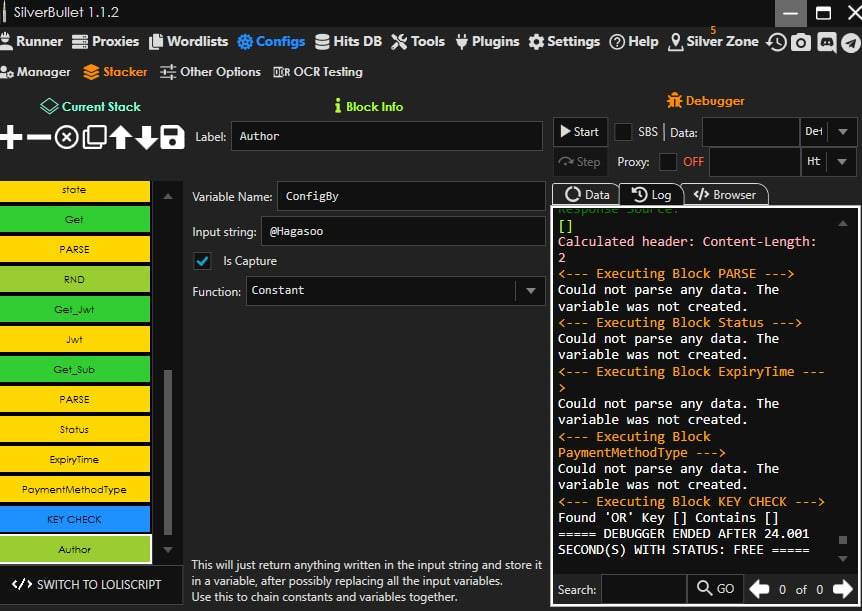862x611 pixels.
Task: Take a screenshot with the camera icon
Action: 801,42
